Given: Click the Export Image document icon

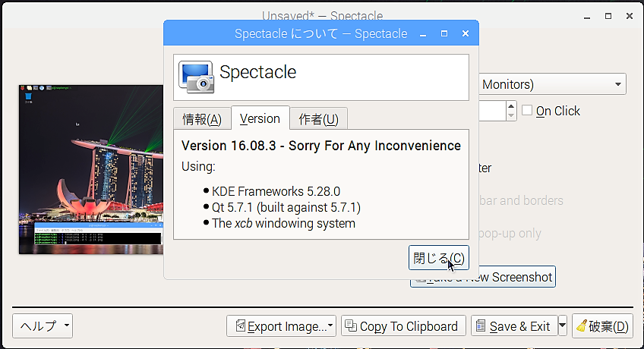Looking at the screenshot, I should click(x=241, y=326).
